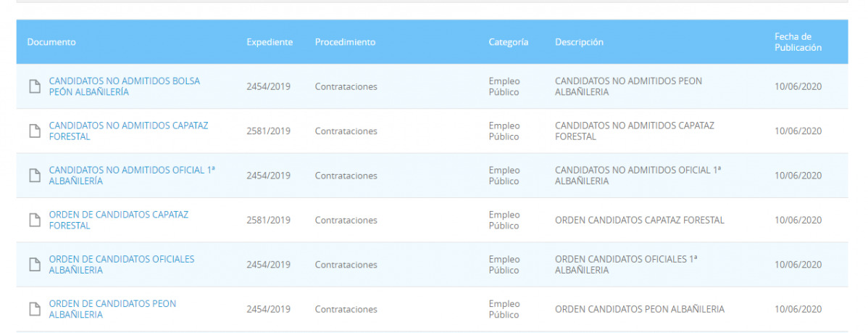Click document icon for Orden de Candidatos Peon
The width and height of the screenshot is (868, 333).
(x=35, y=309)
